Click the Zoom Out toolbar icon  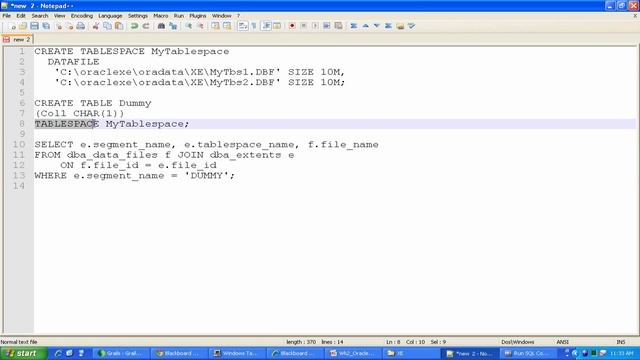point(200,26)
